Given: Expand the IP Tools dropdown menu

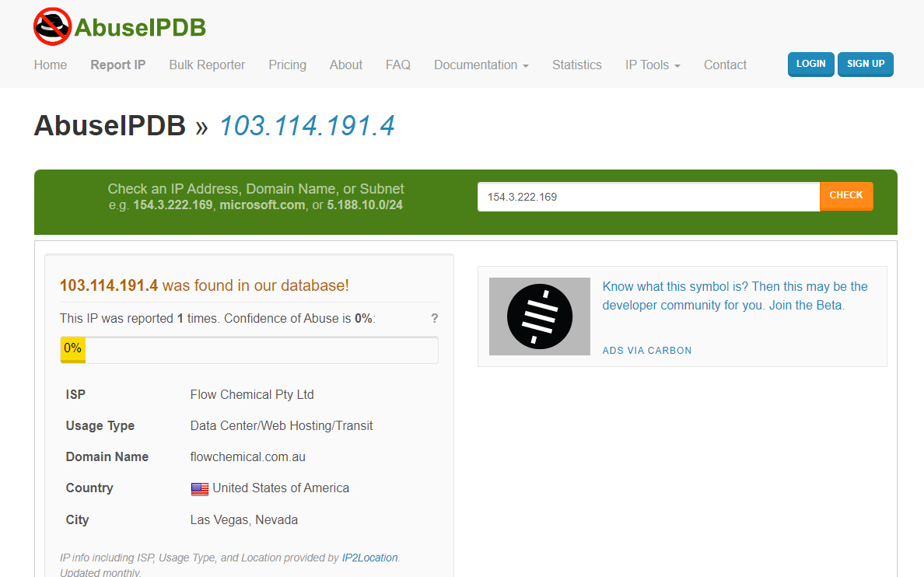Looking at the screenshot, I should (x=653, y=65).
